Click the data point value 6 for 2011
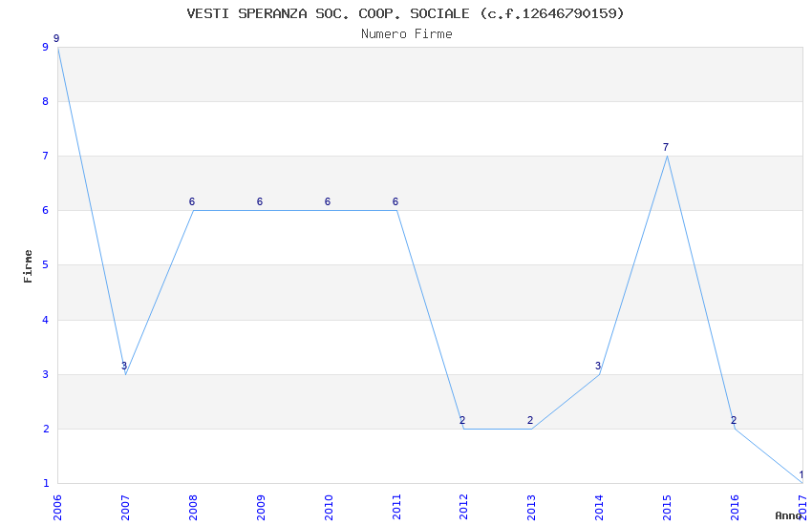This screenshot has width=812, height=525. (395, 201)
